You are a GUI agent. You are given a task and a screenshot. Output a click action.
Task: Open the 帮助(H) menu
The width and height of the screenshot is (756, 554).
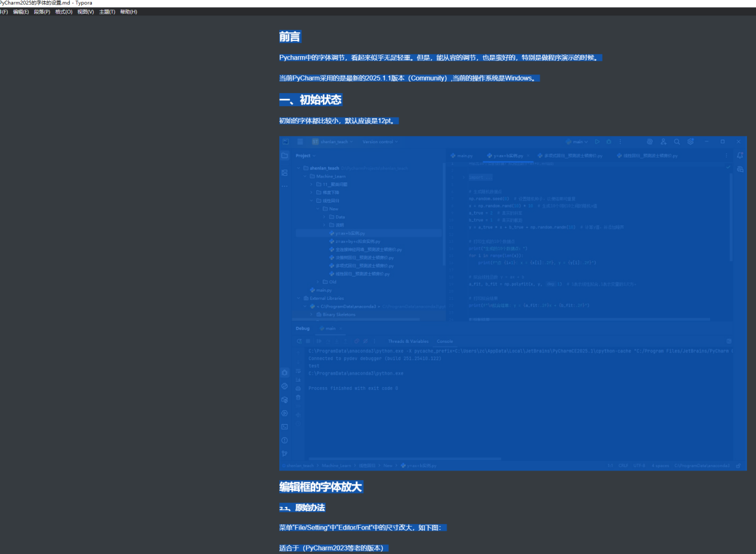(128, 12)
